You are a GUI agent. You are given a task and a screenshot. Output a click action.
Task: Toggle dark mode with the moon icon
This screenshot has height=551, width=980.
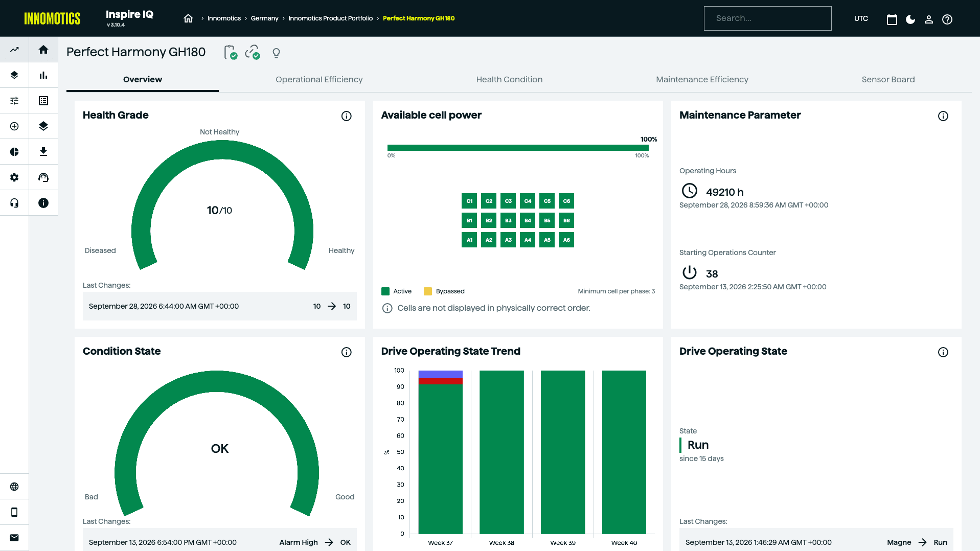pyautogui.click(x=910, y=19)
